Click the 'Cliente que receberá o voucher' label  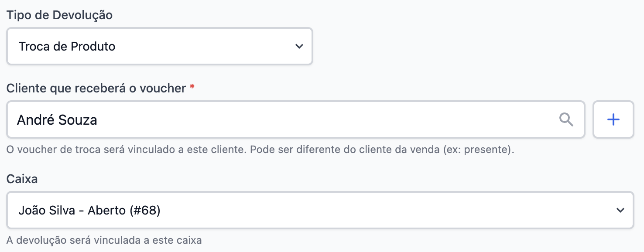click(96, 88)
